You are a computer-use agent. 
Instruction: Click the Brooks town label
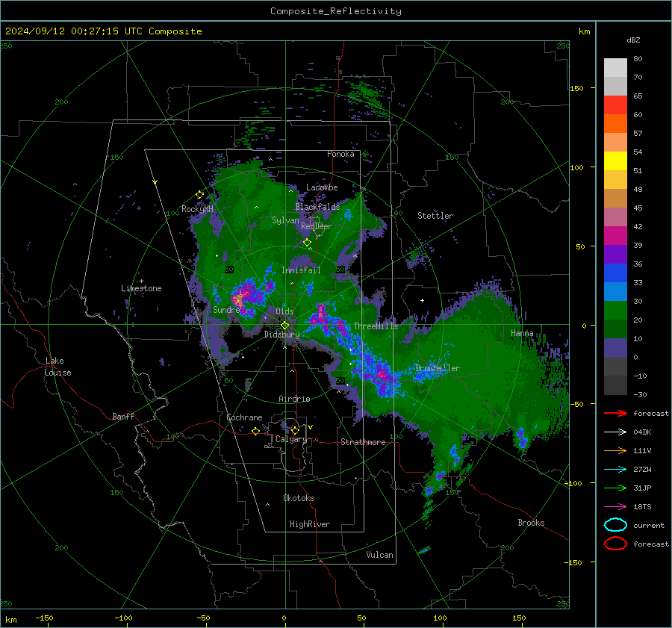531,523
